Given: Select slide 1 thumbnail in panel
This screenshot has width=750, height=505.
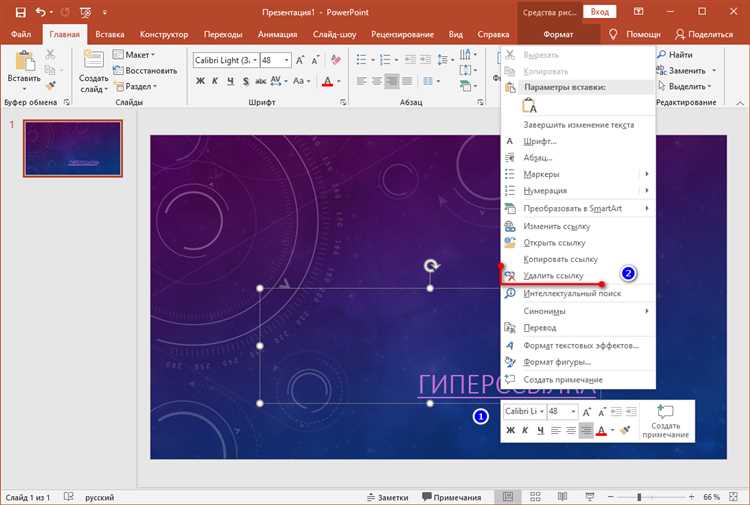Looking at the screenshot, I should point(72,148).
